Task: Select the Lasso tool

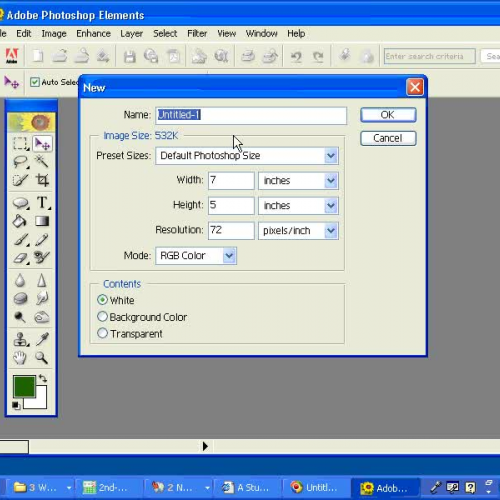Action: [20, 162]
